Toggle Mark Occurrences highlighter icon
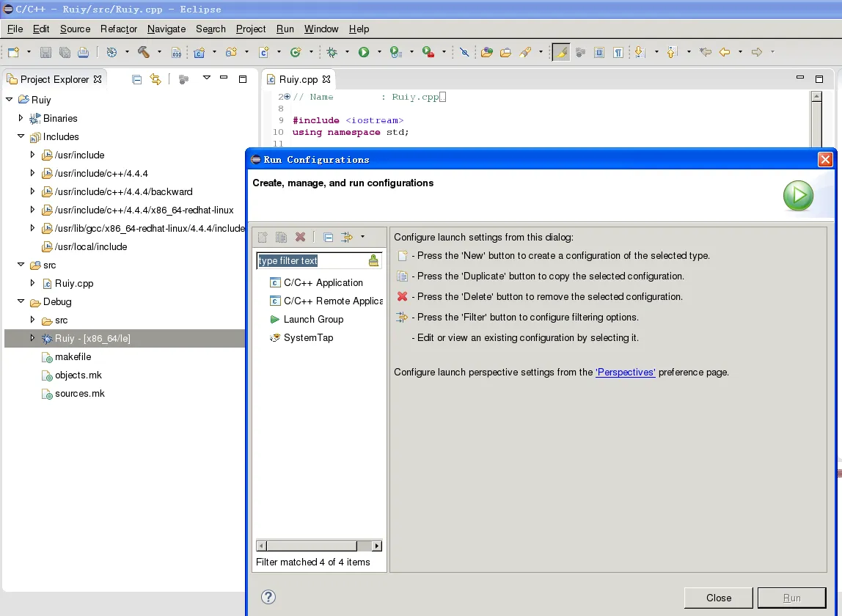This screenshot has height=616, width=842. [561, 52]
